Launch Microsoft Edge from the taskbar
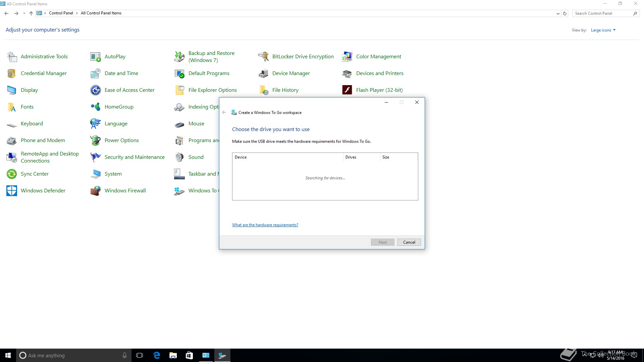 coord(157,355)
